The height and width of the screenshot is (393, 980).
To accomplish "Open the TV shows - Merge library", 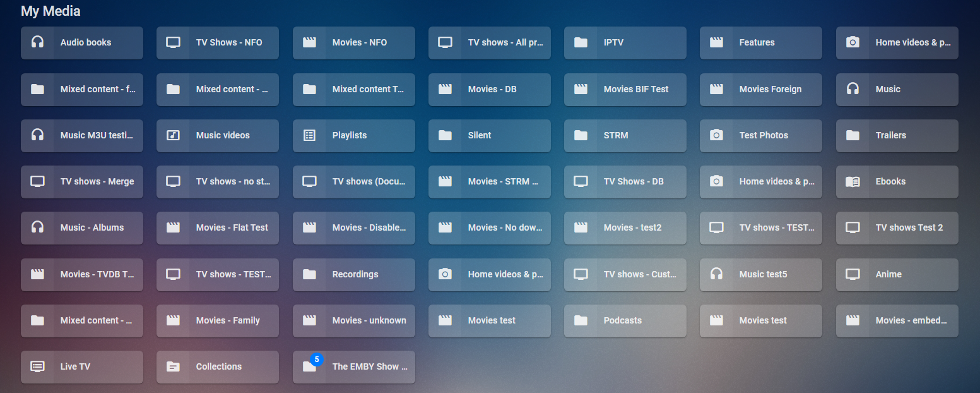I will 82,181.
